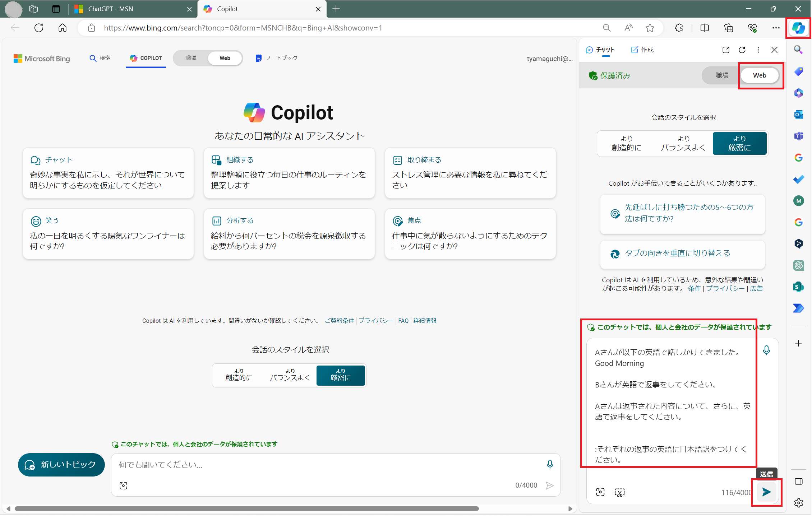Open the Copilot sidebar icon in Edge toolbar
The height and width of the screenshot is (516, 812).
click(x=798, y=28)
